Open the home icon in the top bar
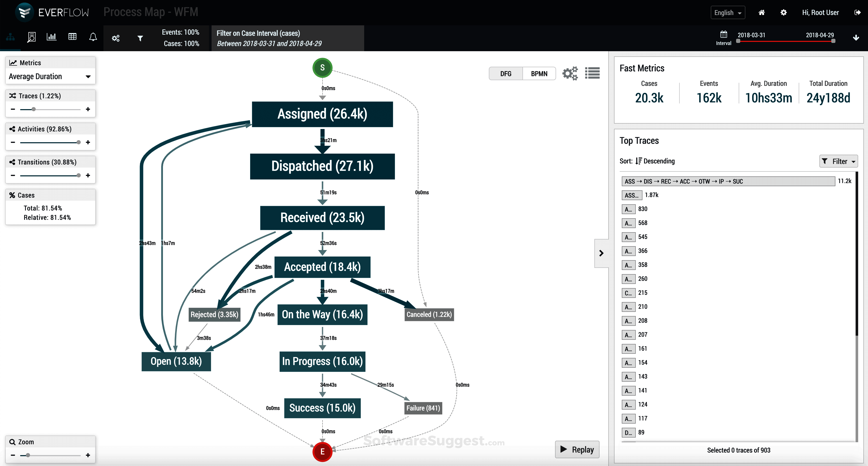 761,12
